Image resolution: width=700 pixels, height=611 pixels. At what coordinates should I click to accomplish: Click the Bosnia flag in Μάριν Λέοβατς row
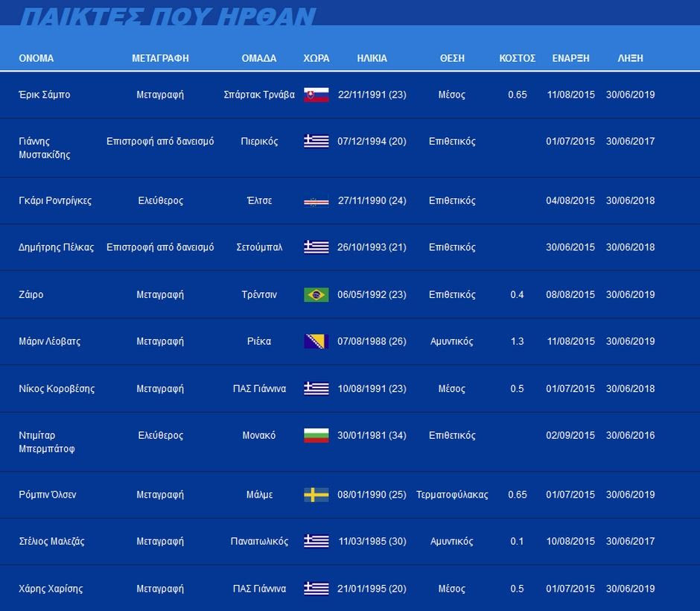coord(316,341)
